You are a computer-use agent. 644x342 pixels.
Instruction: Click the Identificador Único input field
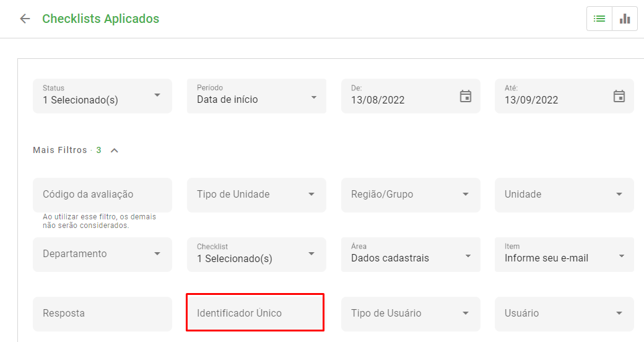click(x=256, y=314)
